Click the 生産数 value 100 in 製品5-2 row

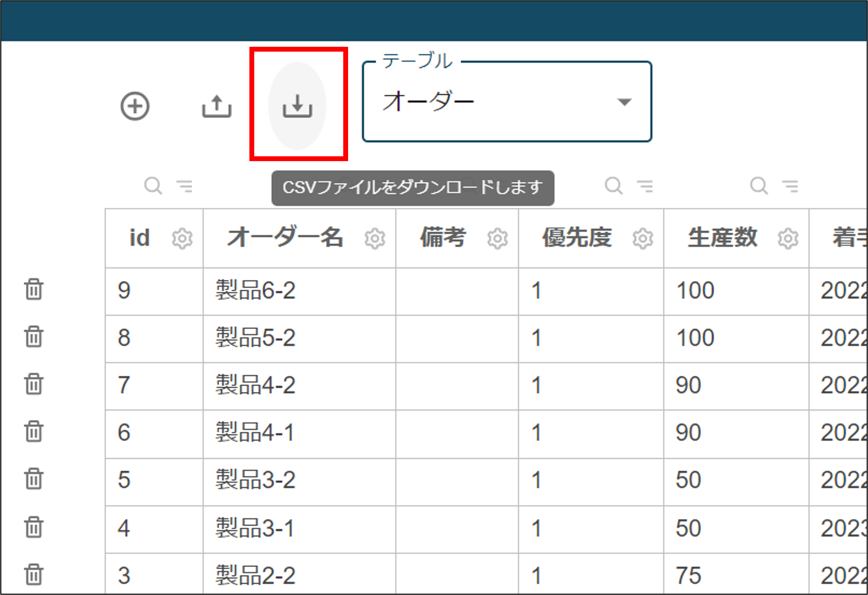pos(736,339)
